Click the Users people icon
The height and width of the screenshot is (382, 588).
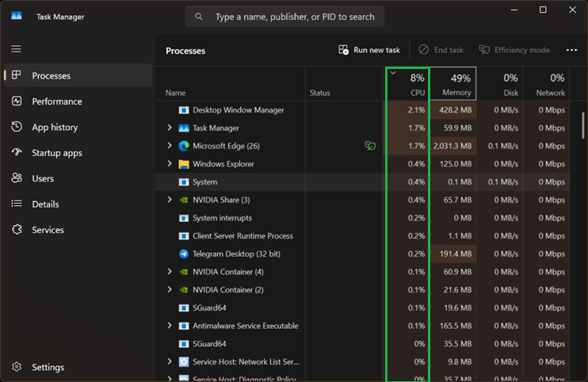pos(17,178)
